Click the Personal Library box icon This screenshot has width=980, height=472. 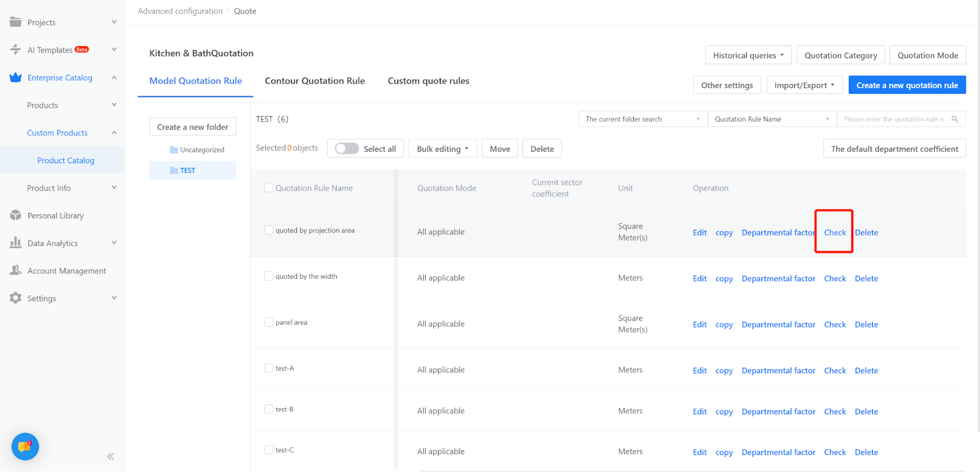click(15, 215)
